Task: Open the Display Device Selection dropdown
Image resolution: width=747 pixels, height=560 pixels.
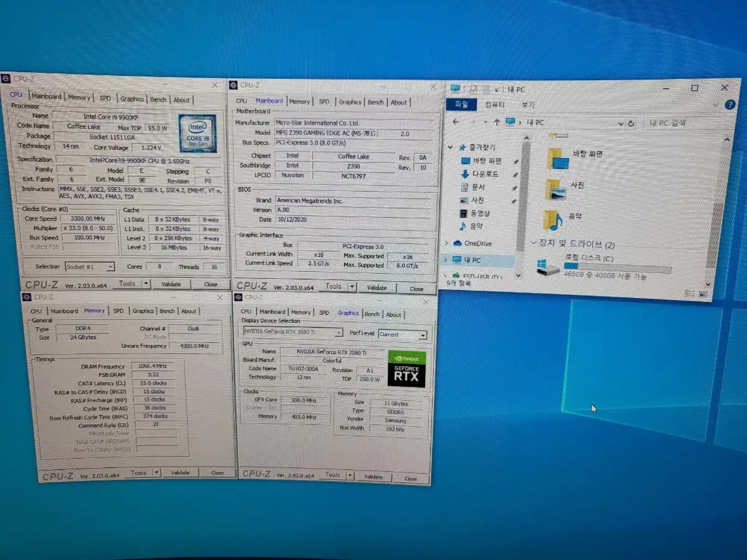Action: 339,332
